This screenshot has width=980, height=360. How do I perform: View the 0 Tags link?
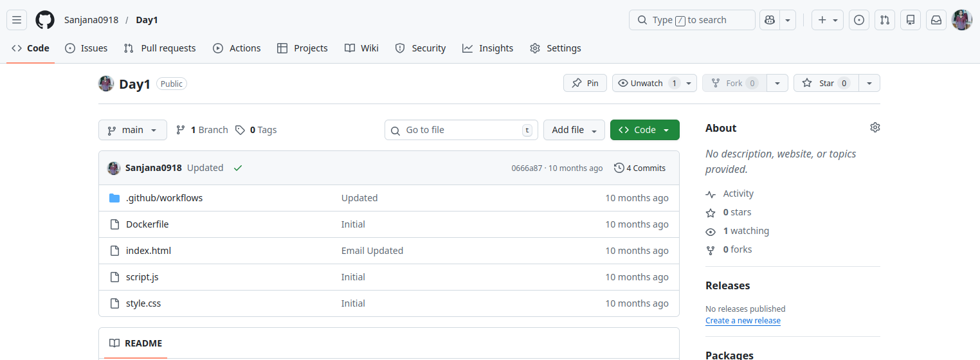256,130
